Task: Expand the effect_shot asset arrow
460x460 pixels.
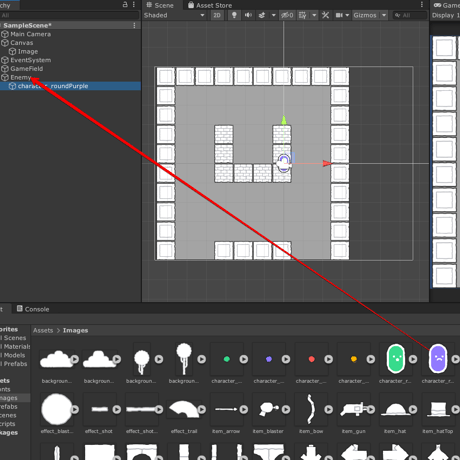Action: point(117,409)
